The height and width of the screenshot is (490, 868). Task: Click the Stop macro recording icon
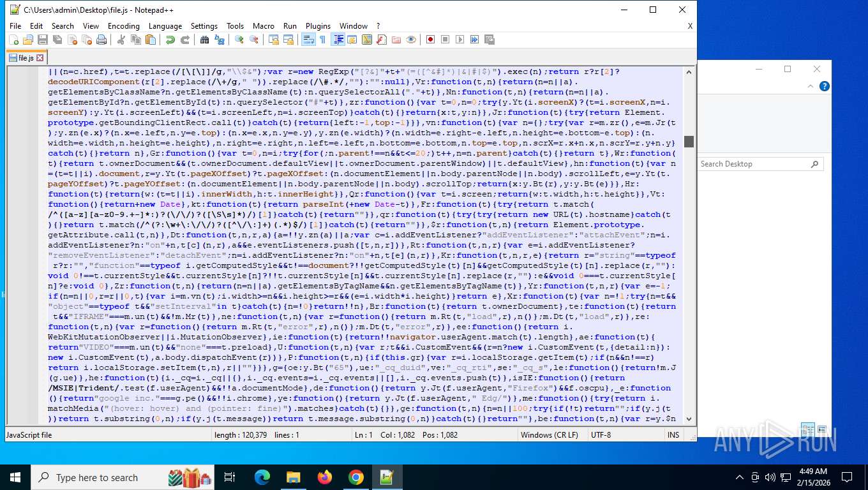[x=445, y=40]
